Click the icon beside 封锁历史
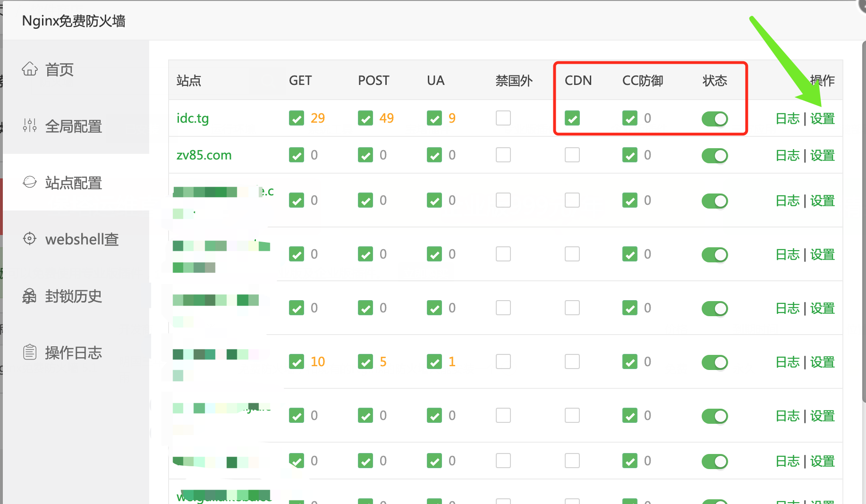This screenshot has width=866, height=504. [x=30, y=296]
